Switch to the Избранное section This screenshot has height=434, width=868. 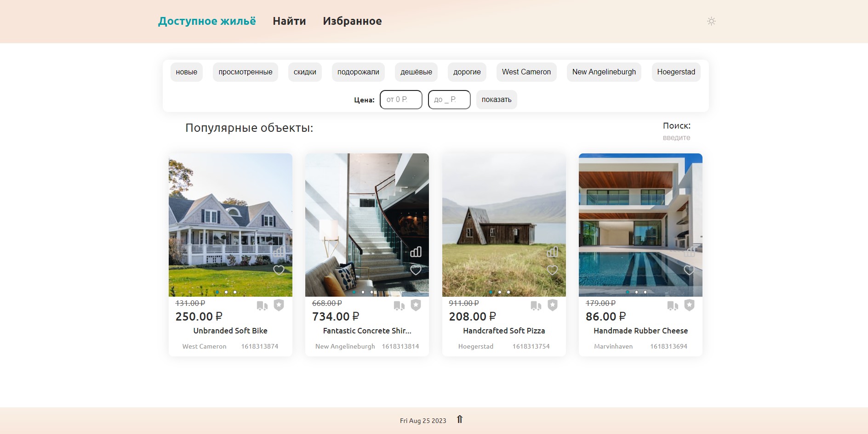352,21
